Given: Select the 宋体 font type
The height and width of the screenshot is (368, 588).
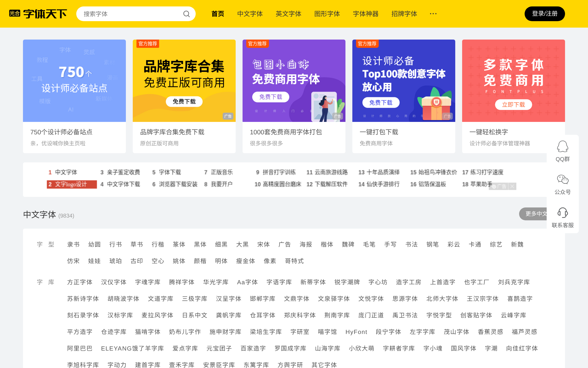Looking at the screenshot, I should click(x=264, y=244).
